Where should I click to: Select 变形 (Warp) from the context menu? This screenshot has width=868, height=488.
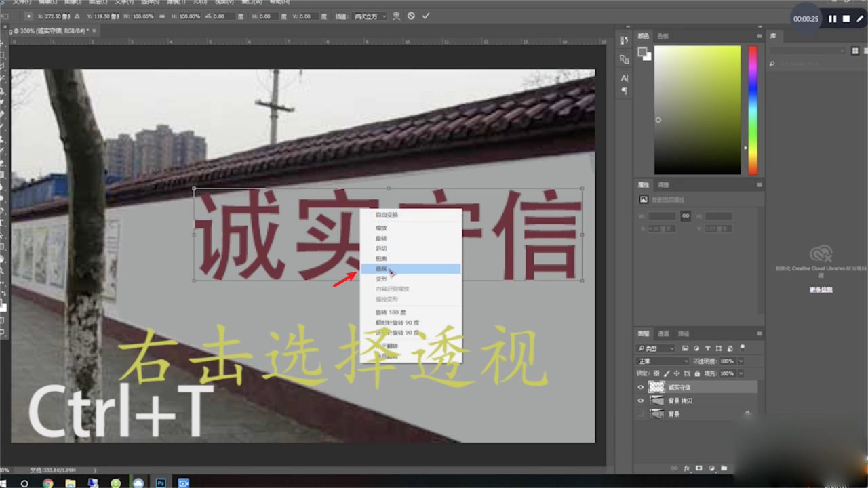point(410,279)
